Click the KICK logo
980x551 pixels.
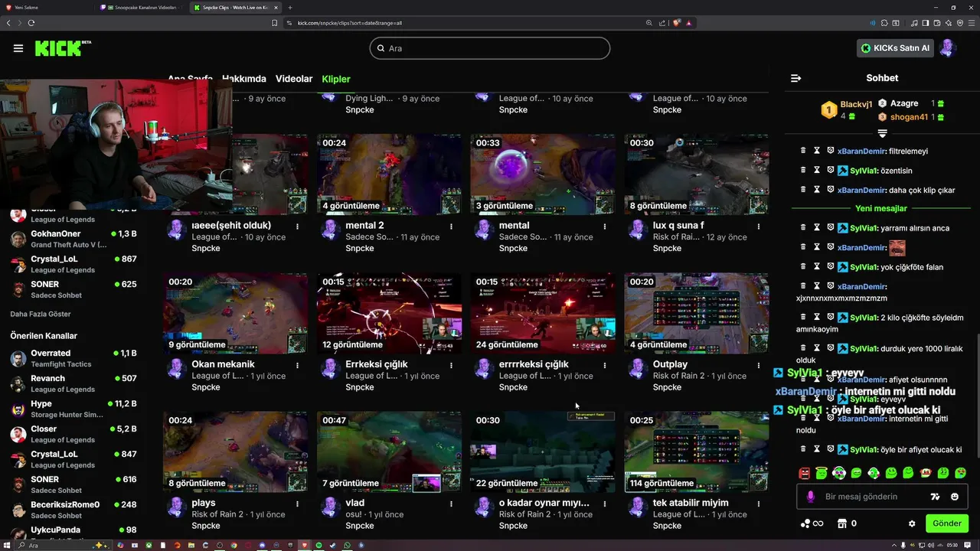63,48
